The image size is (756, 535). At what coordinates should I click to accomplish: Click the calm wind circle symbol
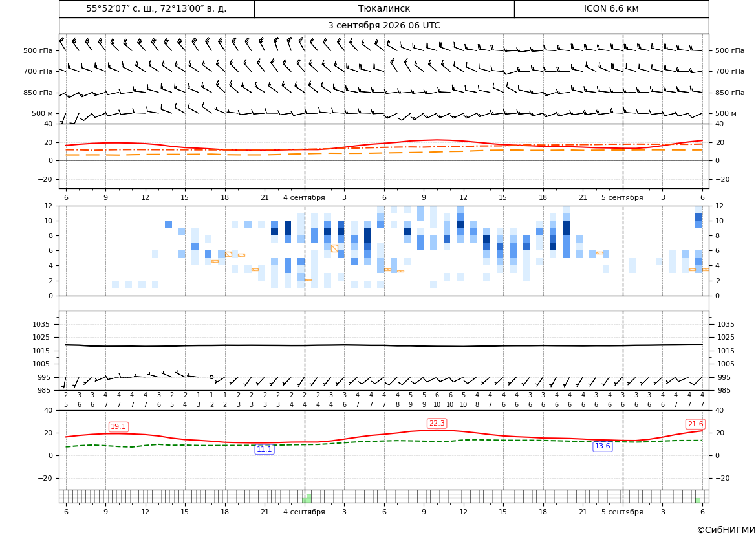click(x=211, y=377)
